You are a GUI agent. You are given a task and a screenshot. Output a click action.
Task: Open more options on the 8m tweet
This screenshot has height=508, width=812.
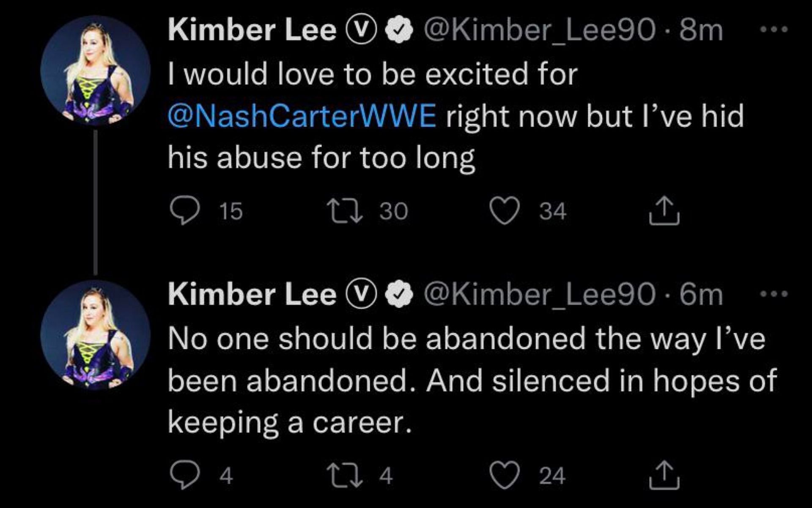point(774,30)
